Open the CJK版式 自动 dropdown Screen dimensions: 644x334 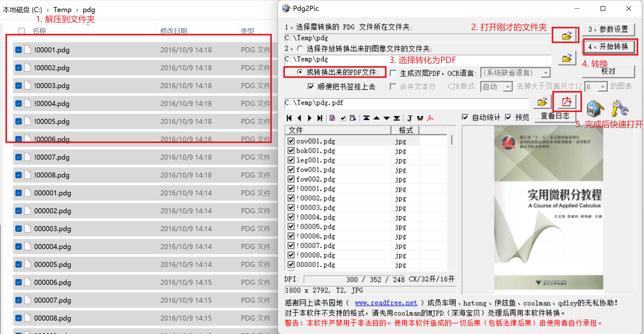508,87
